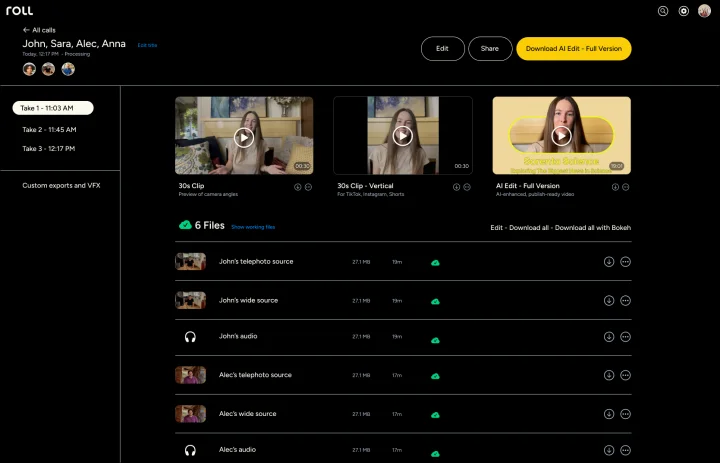Download the AI Edit - Full Version card

(x=615, y=187)
